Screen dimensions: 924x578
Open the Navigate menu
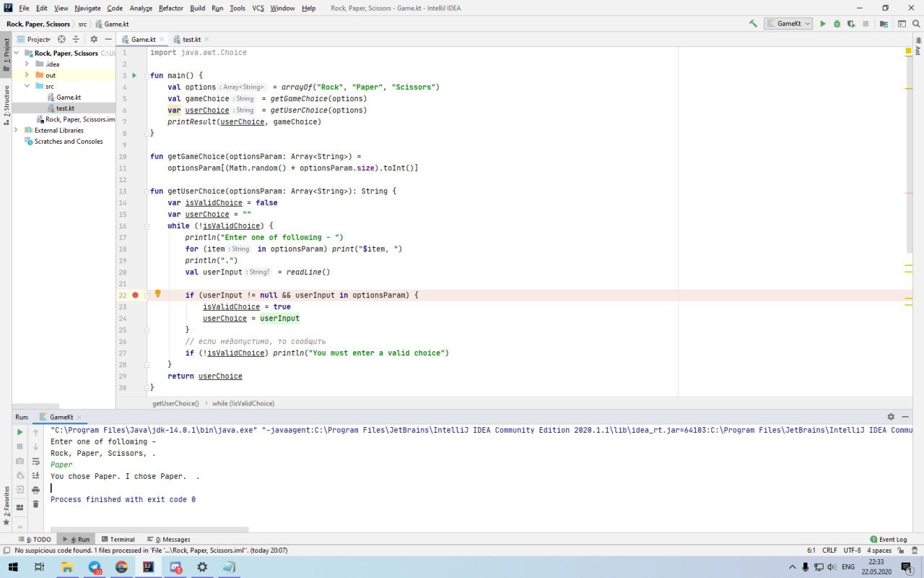(x=87, y=8)
